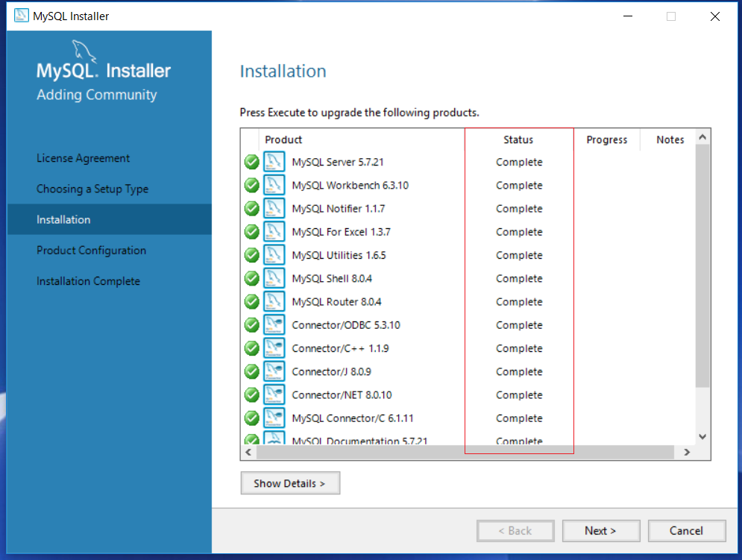Click the MySQL Workbench 6.3.10 product icon
The image size is (742, 560).
tap(274, 185)
